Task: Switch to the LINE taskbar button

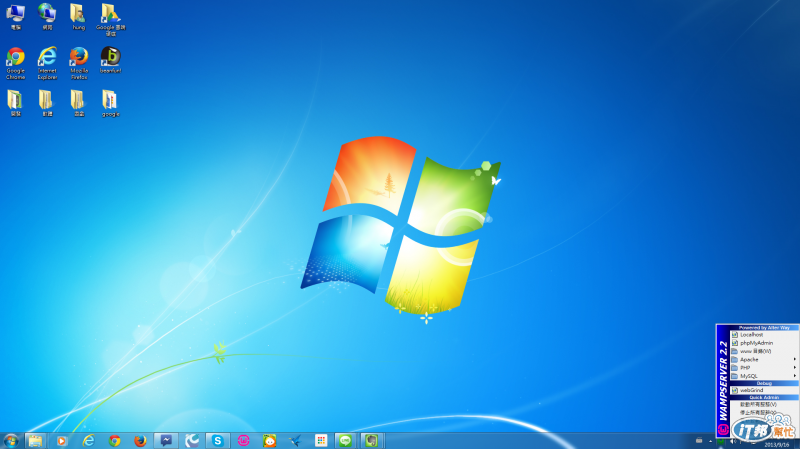Action: (x=345, y=441)
